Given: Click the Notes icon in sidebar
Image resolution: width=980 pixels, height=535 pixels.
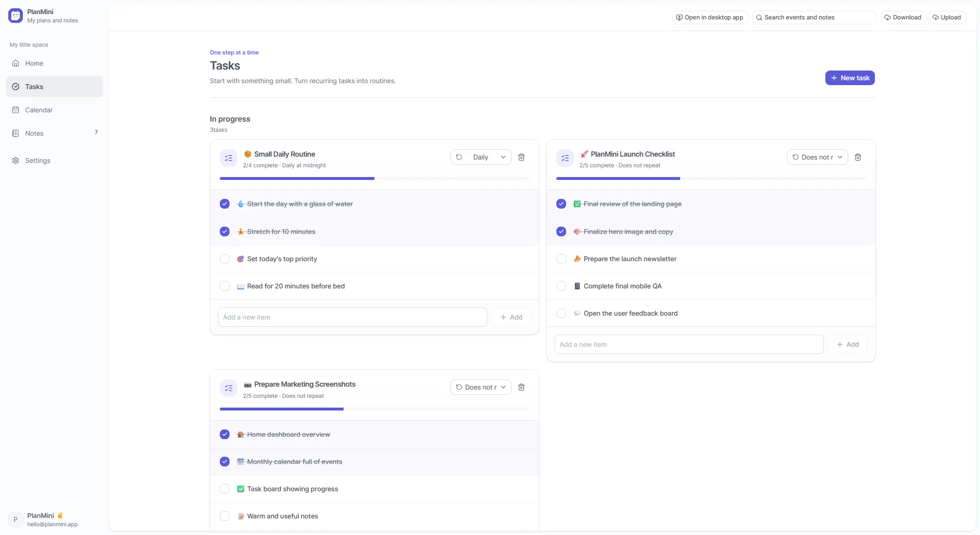Looking at the screenshot, I should (x=16, y=133).
